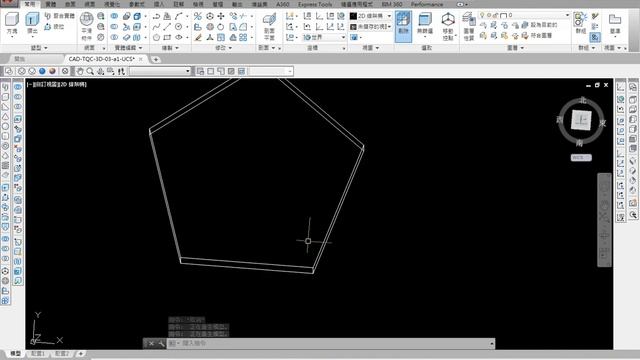Click 設為目前的 (Make Current) layer button

[x=539, y=25]
